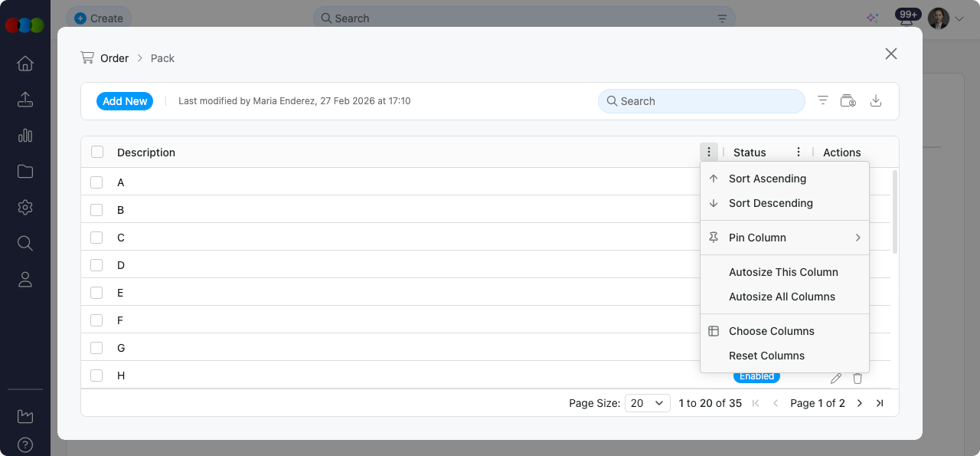Download the table using the download icon
The image size is (980, 456).
click(x=876, y=100)
